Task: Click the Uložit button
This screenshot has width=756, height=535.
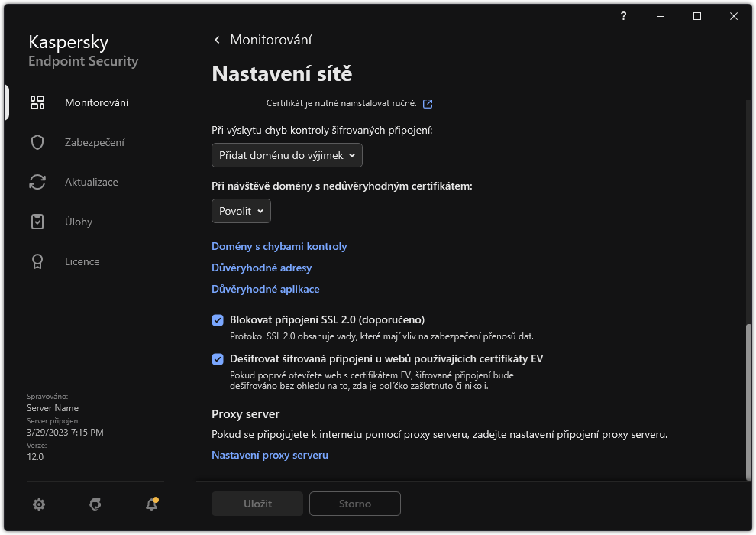Action: click(257, 504)
